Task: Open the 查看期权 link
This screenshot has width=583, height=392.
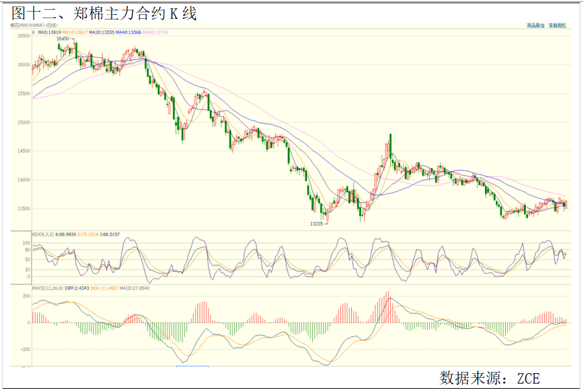Action: click(557, 25)
